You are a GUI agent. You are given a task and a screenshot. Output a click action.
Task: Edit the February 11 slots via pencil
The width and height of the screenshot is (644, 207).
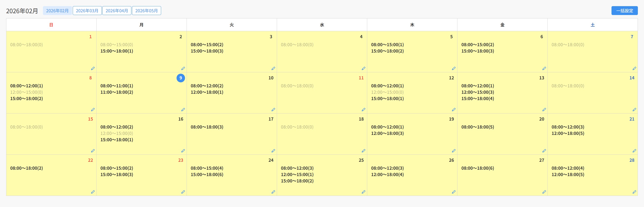pos(364,110)
